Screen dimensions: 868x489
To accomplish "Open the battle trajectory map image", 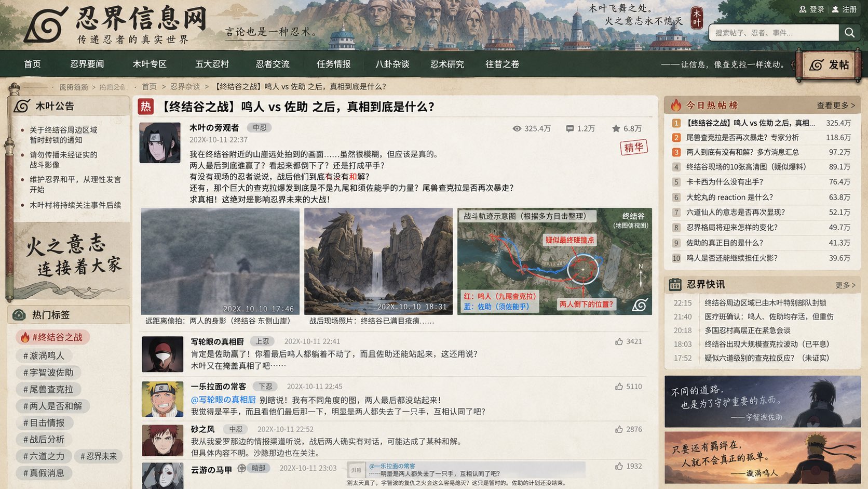I will (x=554, y=261).
